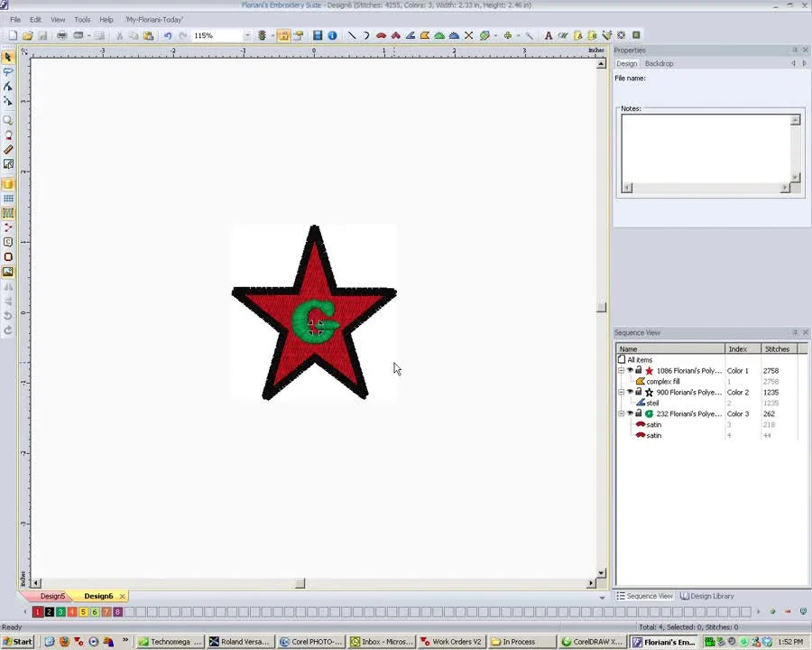
Task: Open dropdown arrow beside green clover icon
Action: (518, 35)
